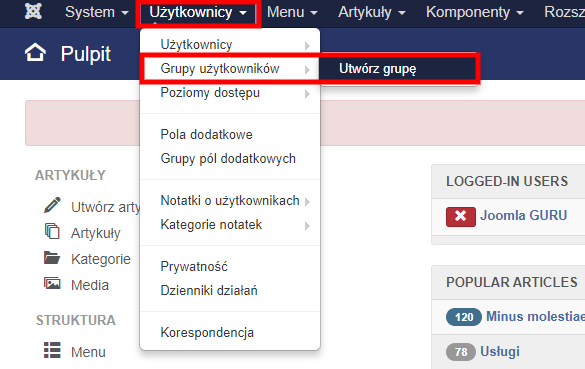Open the Joomla GURU user link

(x=523, y=216)
